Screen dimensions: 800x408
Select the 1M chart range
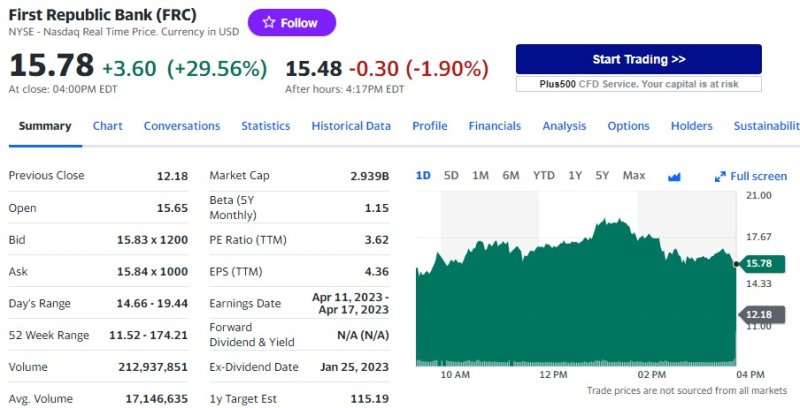[480, 176]
